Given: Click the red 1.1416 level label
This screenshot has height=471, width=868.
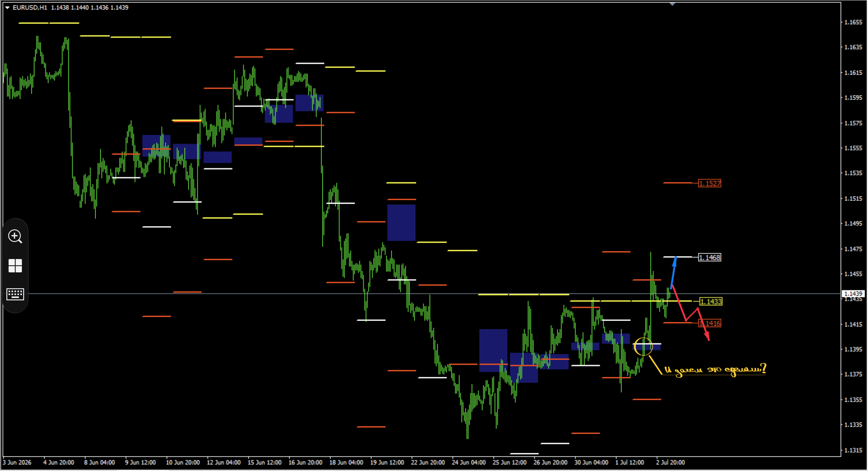Looking at the screenshot, I should click(710, 323).
